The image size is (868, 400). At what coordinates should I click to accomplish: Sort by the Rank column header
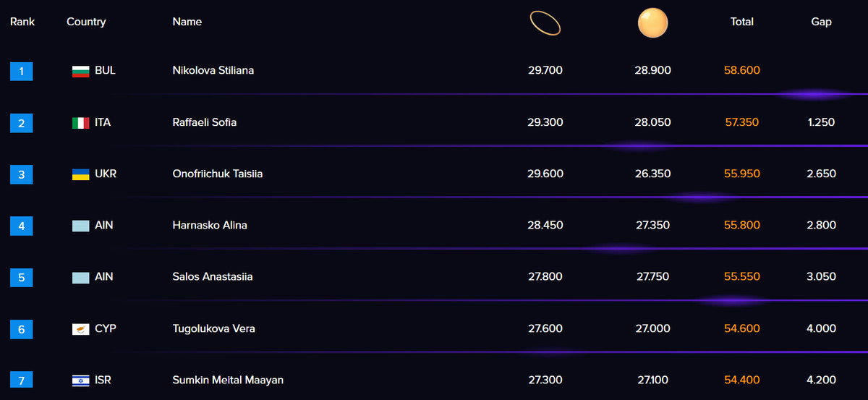coord(22,22)
